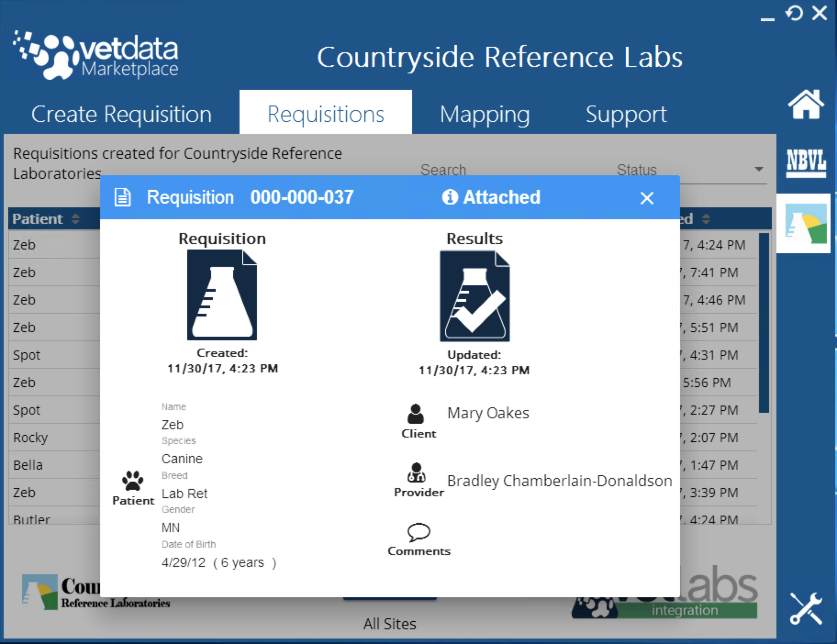Open the tools settings wrench icon
Screen dimensions: 837x644
pos(806,608)
